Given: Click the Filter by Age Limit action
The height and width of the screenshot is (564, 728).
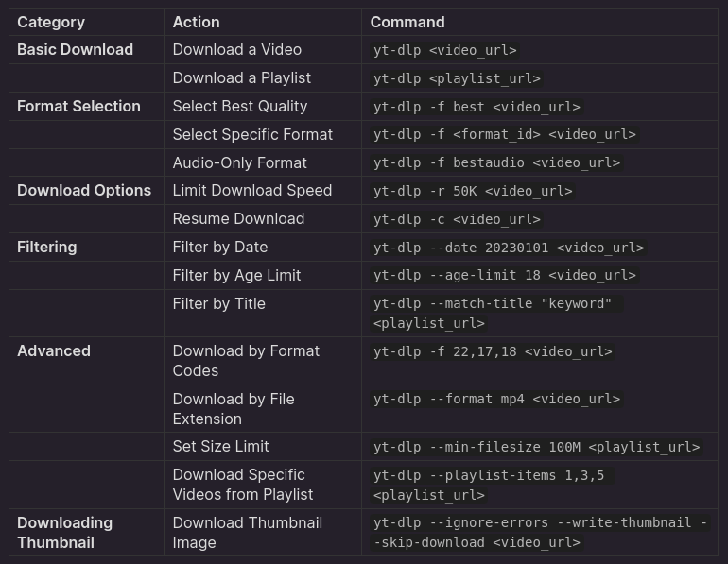Looking at the screenshot, I should (236, 275).
